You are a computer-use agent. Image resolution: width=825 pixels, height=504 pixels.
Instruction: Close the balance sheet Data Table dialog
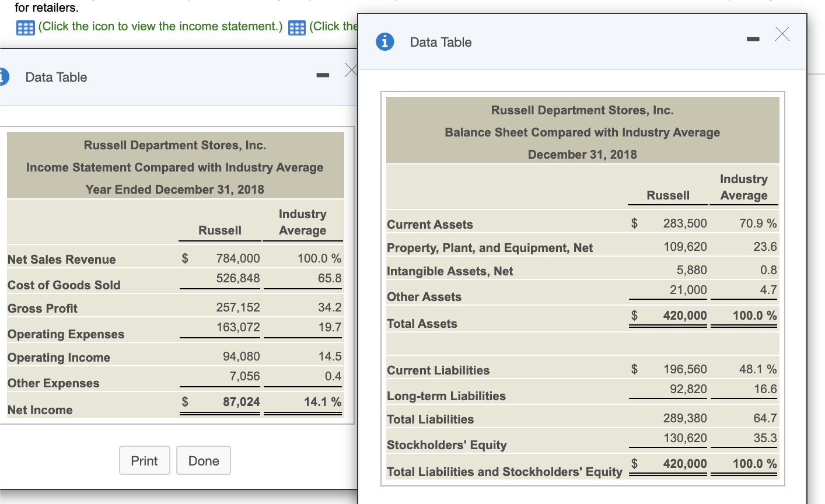click(x=782, y=34)
